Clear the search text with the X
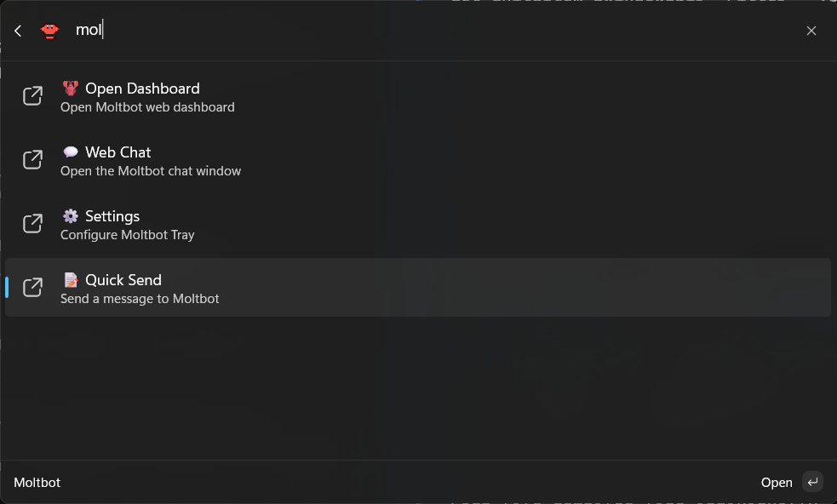837x504 pixels. click(811, 31)
